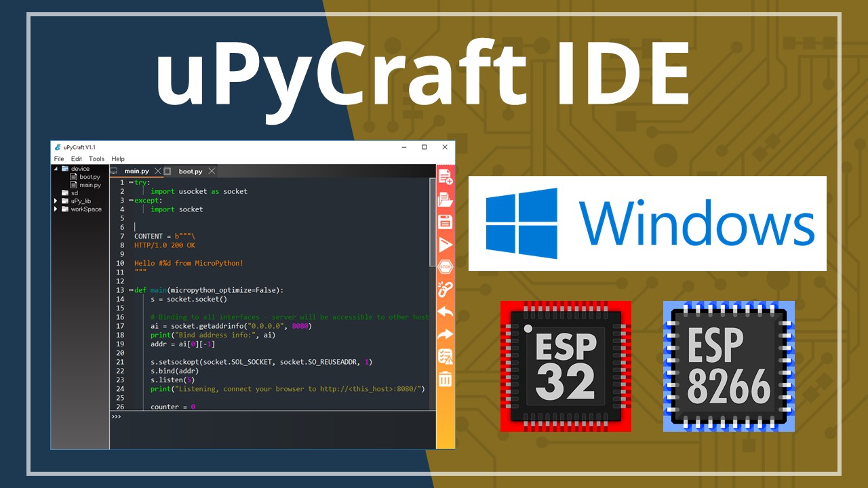Switch to the boot.py tab
This screenshot has height=488, width=868.
(x=192, y=171)
